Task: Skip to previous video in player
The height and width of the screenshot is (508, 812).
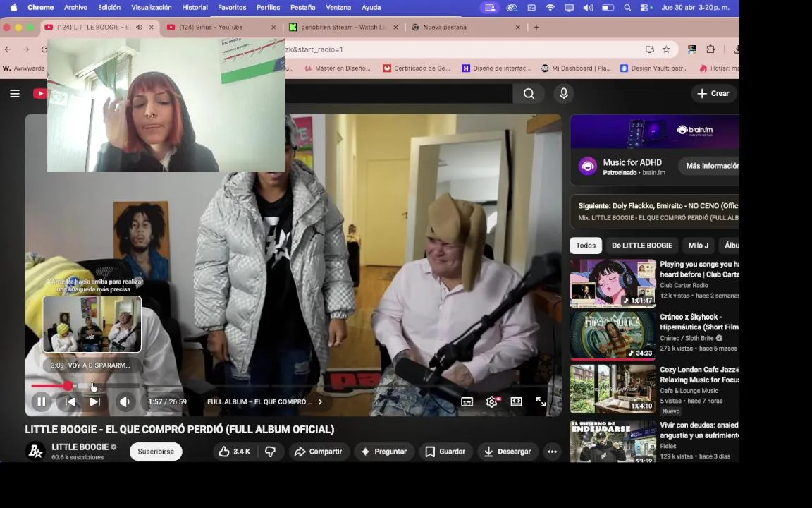Action: [x=70, y=401]
